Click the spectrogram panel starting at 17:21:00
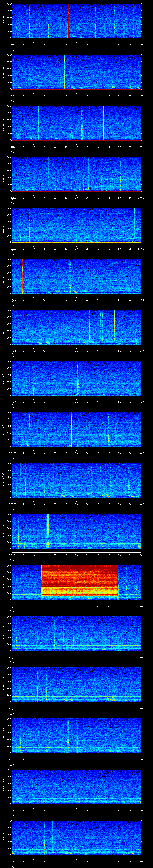The height and width of the screenshot is (868, 153). (x=77, y=276)
